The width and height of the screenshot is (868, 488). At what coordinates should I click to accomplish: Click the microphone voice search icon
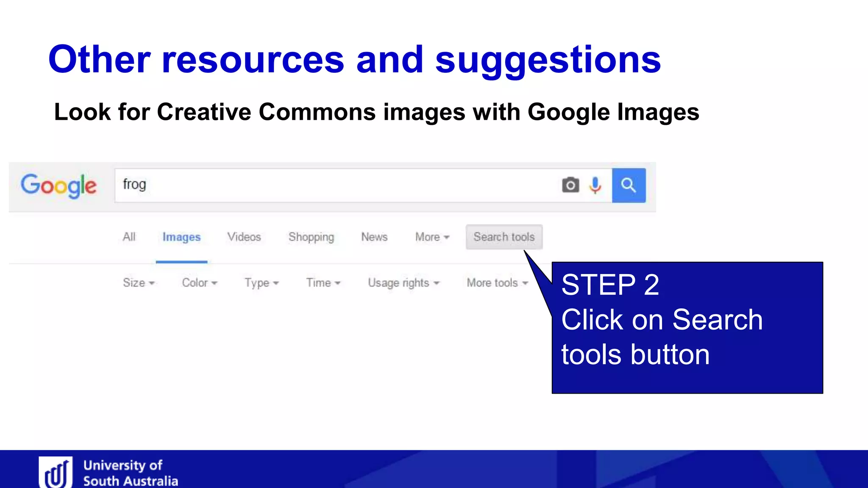(595, 185)
